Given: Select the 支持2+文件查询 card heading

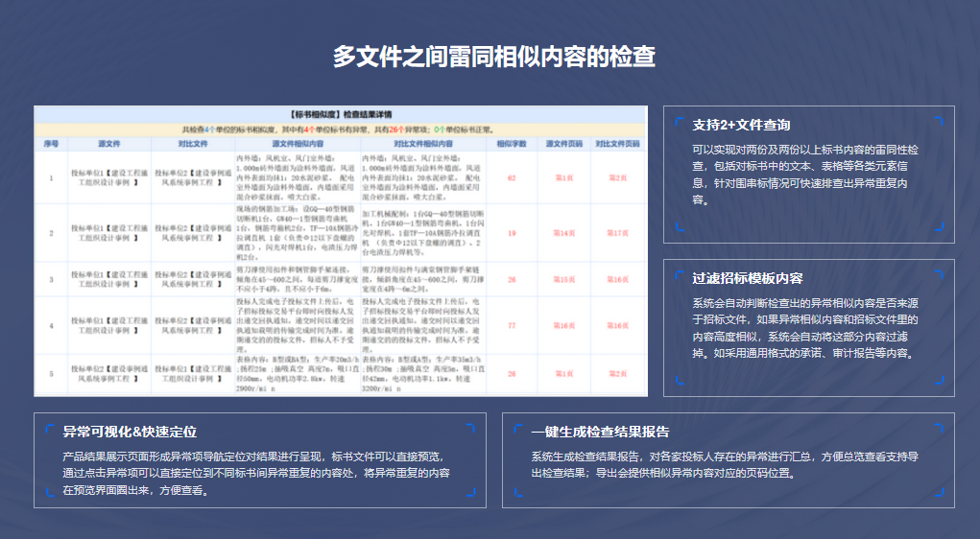Looking at the screenshot, I should coord(741,125).
